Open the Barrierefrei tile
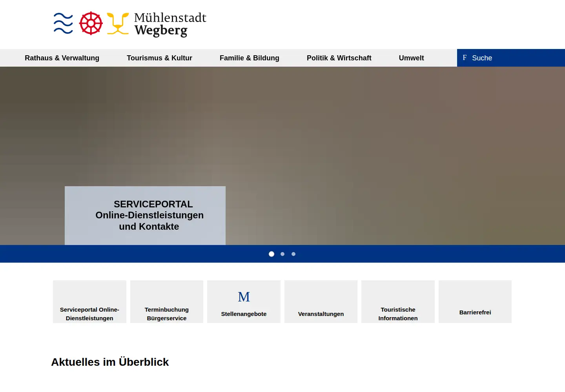565x392 pixels. (x=475, y=302)
